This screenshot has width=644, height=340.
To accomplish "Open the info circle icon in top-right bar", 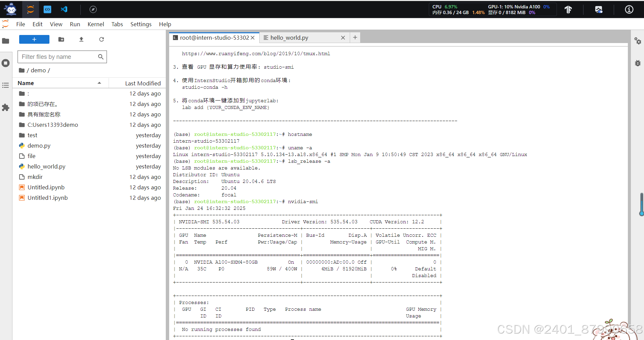I will [x=629, y=9].
